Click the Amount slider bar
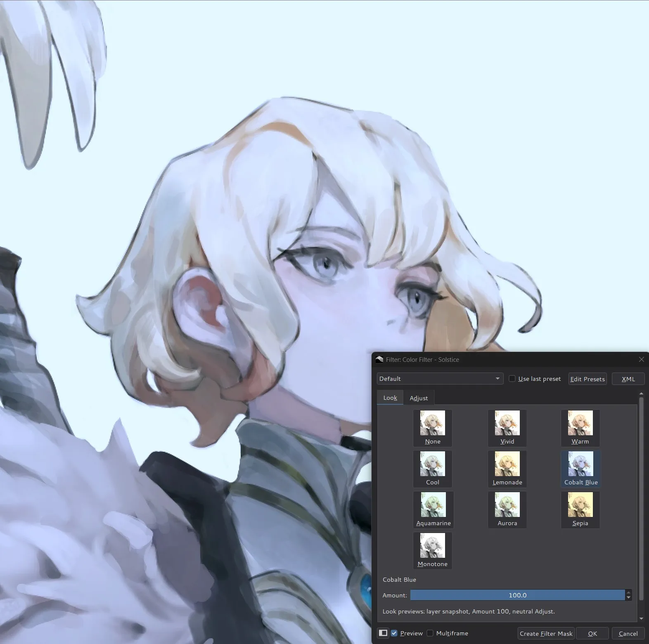This screenshot has width=649, height=644. click(517, 595)
